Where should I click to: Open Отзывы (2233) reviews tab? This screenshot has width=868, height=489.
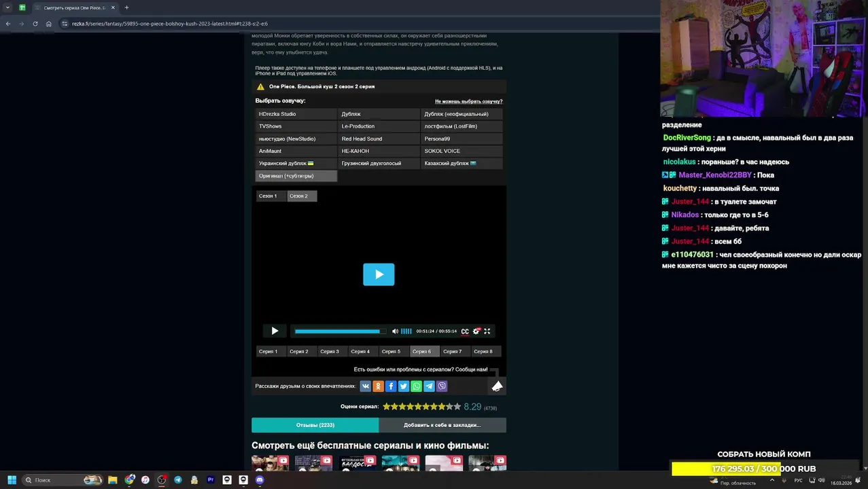315,425
